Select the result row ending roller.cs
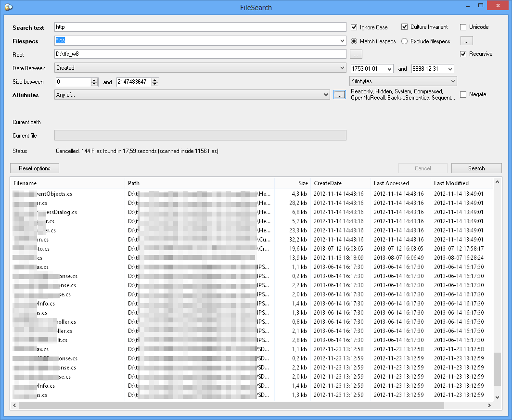This screenshot has width=512, height=420. (x=251, y=322)
